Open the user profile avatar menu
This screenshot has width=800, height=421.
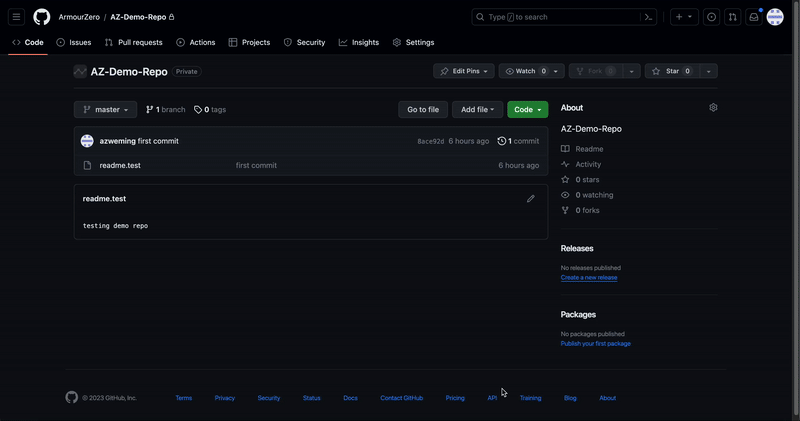coord(775,17)
